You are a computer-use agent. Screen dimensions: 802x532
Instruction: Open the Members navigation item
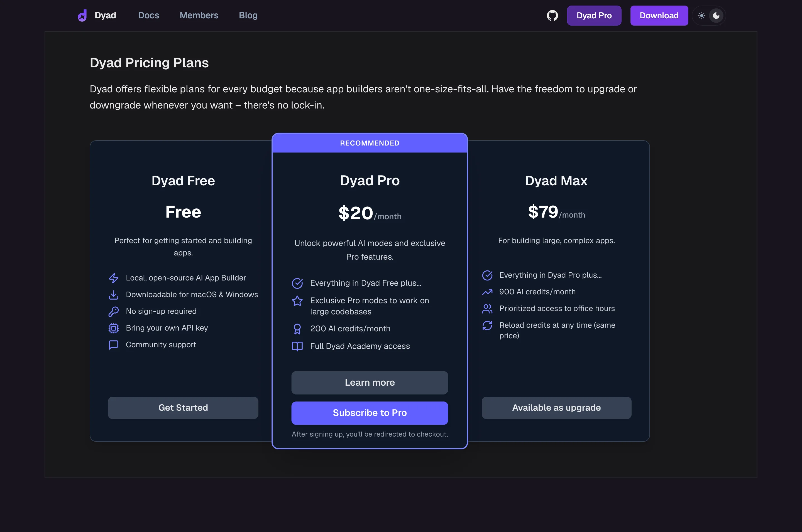click(199, 16)
